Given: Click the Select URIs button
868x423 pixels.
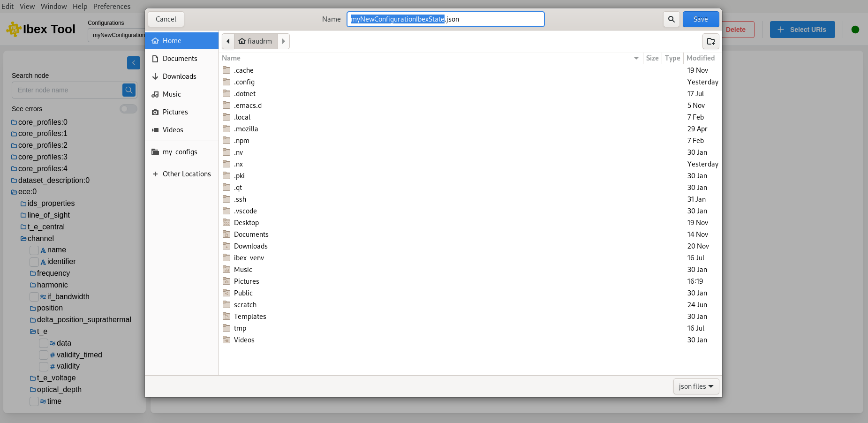Looking at the screenshot, I should pos(802,29).
